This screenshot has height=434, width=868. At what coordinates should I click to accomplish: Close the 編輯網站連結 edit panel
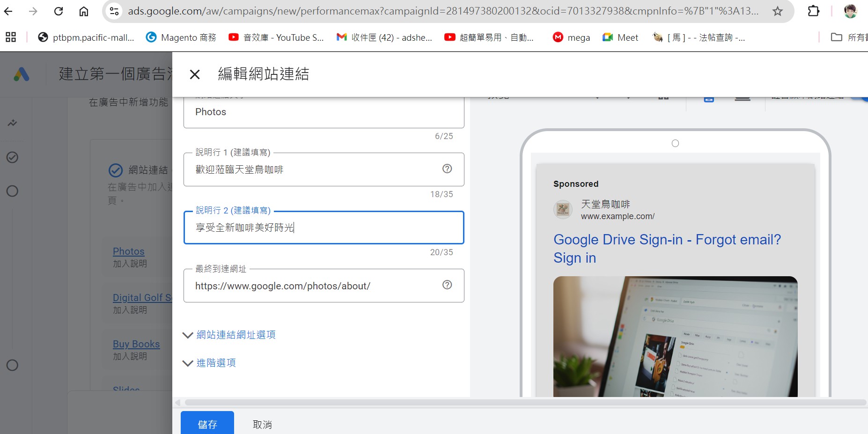[x=195, y=74]
